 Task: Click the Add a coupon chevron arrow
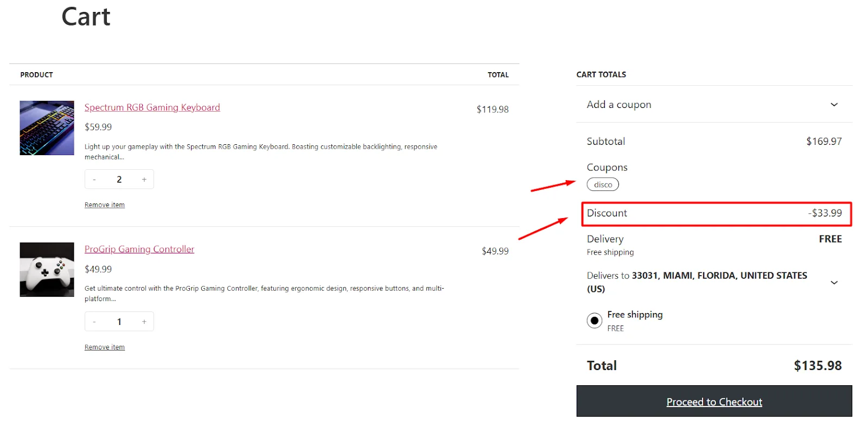click(834, 105)
